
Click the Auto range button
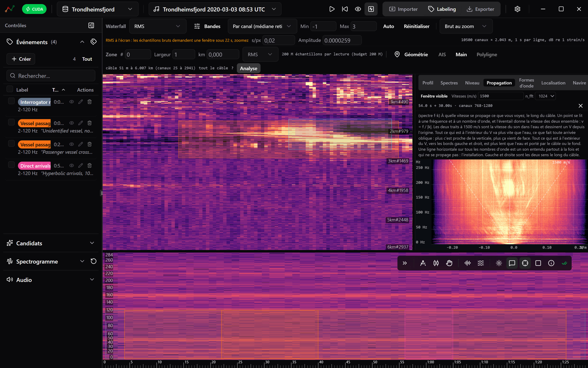(x=389, y=26)
